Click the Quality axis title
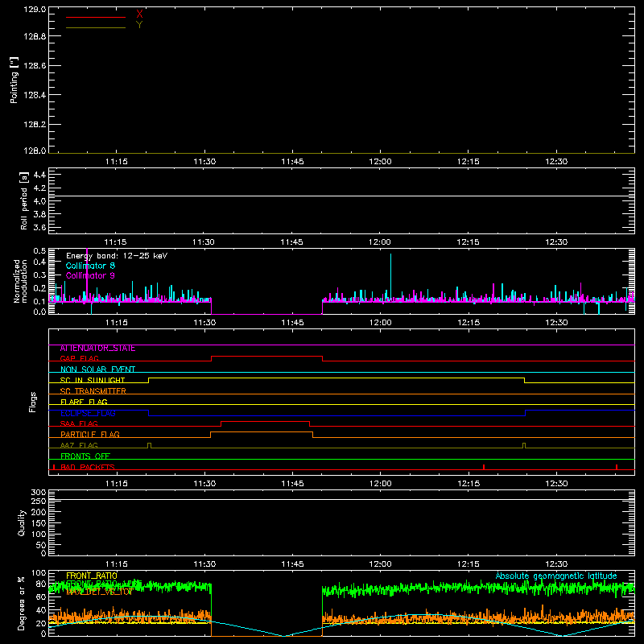This screenshot has width=644, height=644. tap(22, 522)
